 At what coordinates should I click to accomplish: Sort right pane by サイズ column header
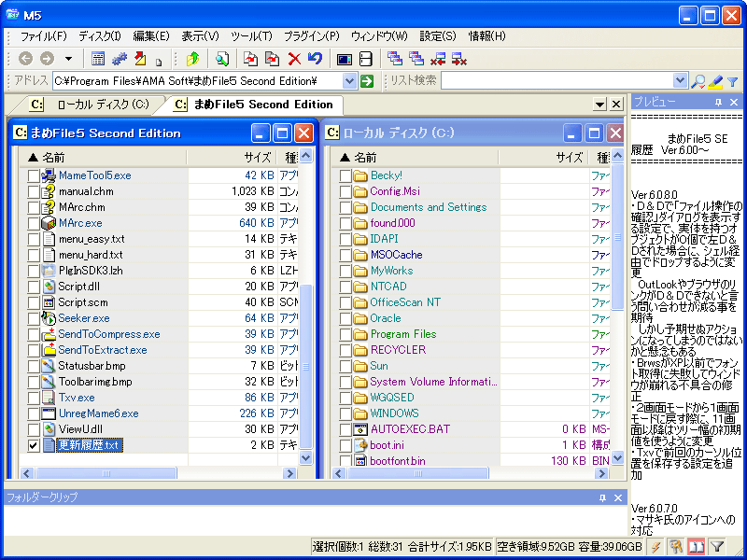[x=544, y=157]
